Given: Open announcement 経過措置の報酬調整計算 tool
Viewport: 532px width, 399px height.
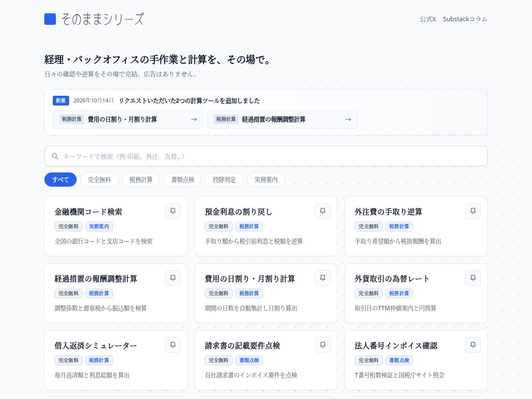Looking at the screenshot, I should (x=282, y=119).
